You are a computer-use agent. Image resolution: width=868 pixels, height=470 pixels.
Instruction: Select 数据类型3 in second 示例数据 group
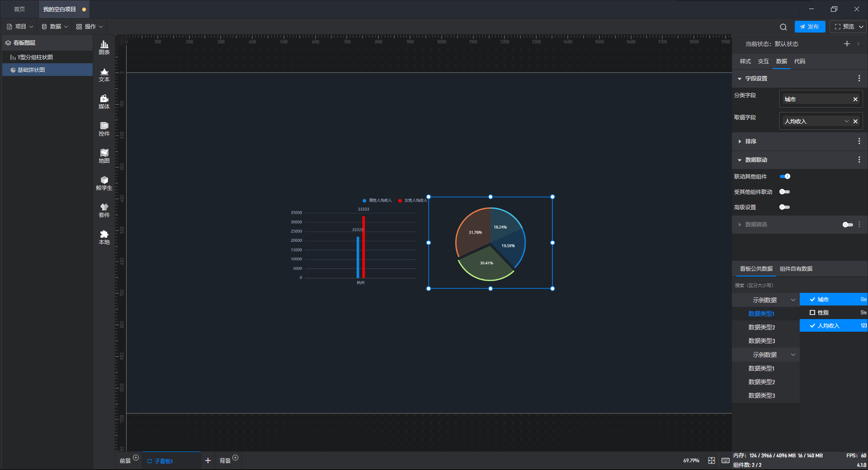click(x=761, y=395)
